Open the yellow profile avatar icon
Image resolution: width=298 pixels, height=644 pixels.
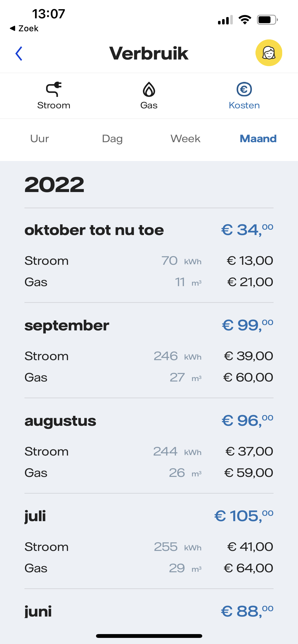coord(269,53)
